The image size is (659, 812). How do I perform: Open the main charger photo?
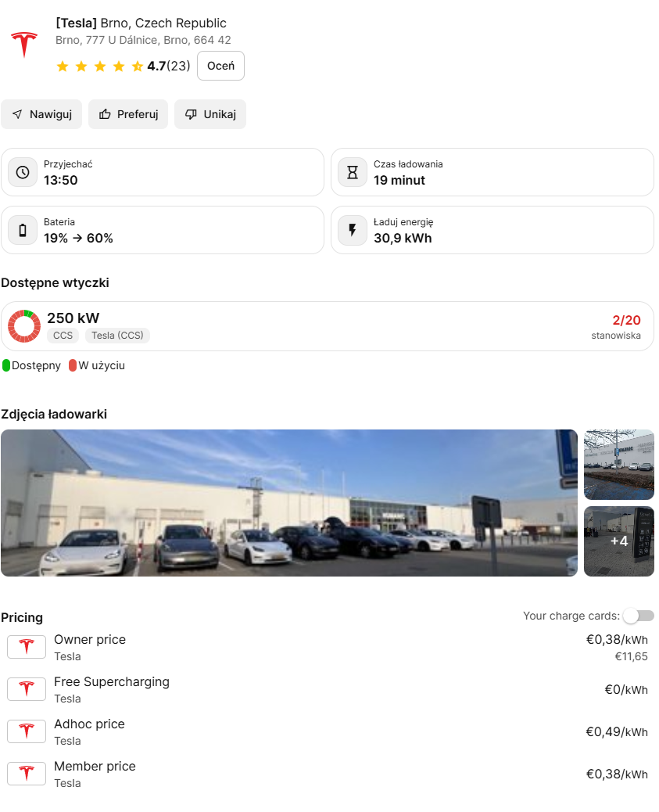[289, 503]
